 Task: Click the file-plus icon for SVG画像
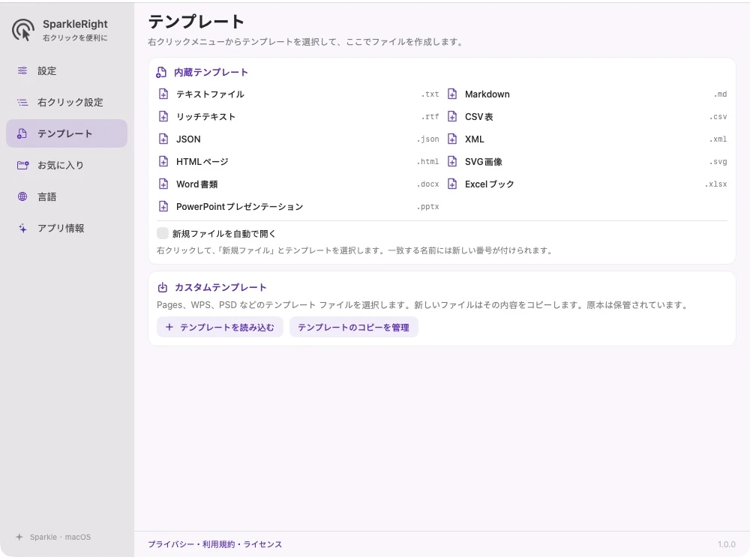[452, 161]
